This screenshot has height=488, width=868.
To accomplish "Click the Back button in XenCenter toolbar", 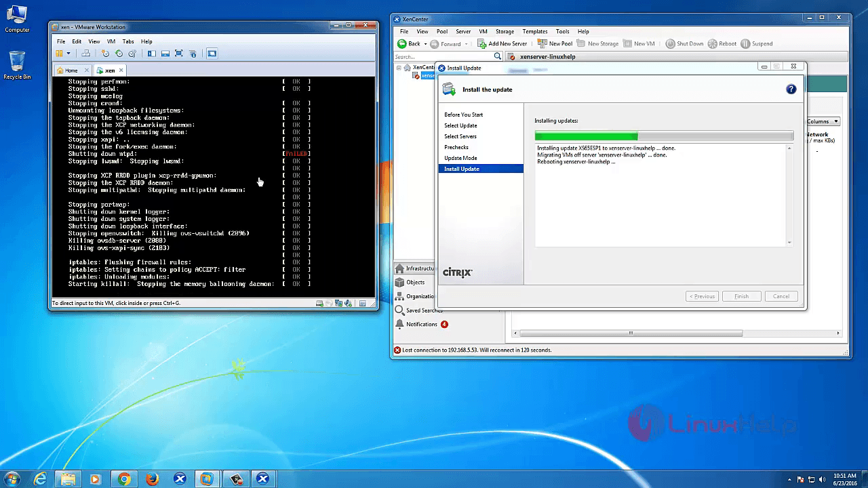I will click(409, 43).
